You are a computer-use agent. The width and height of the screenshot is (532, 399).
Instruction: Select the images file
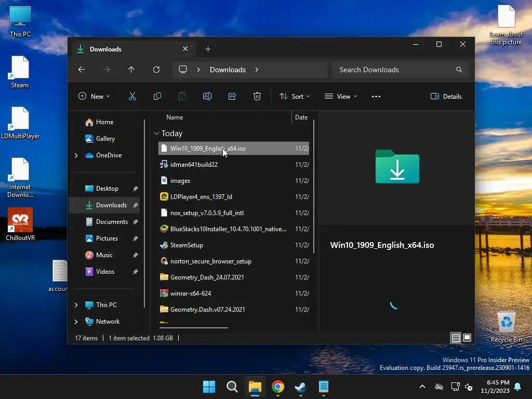234,181
